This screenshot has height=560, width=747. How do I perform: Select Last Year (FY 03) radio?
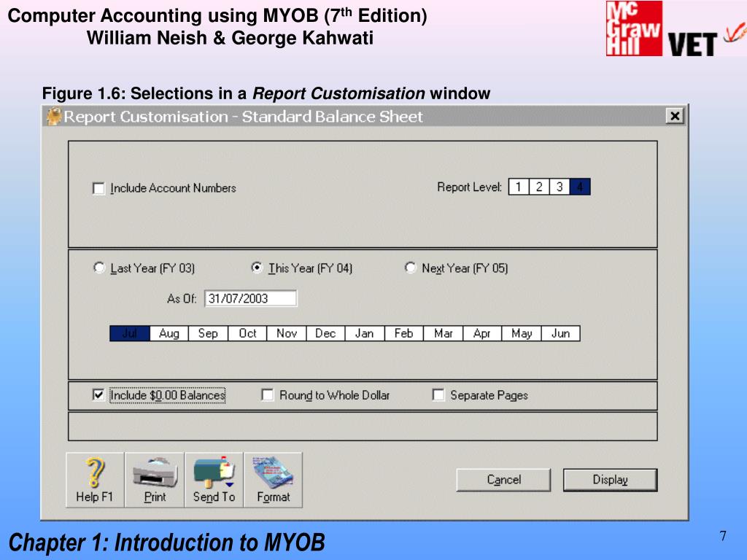click(99, 268)
